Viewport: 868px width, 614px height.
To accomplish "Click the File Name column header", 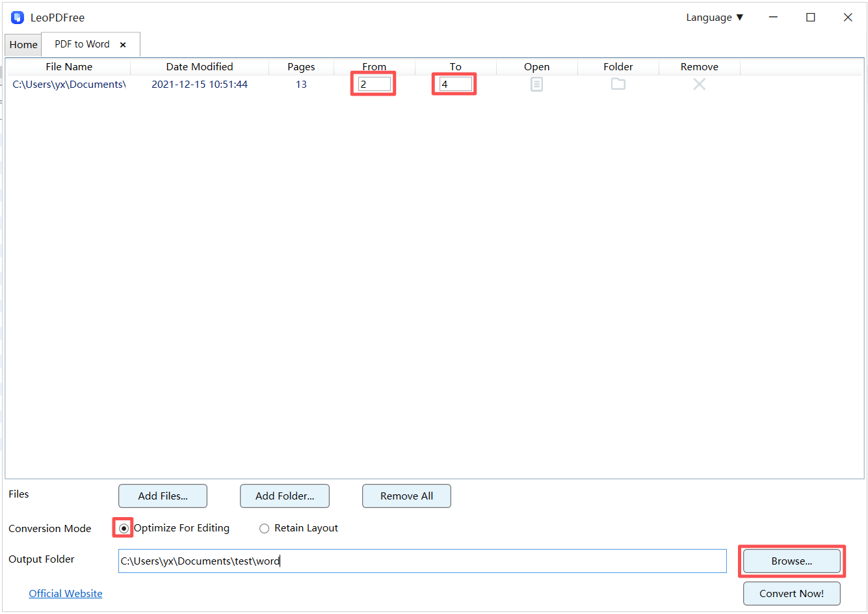I will click(69, 66).
